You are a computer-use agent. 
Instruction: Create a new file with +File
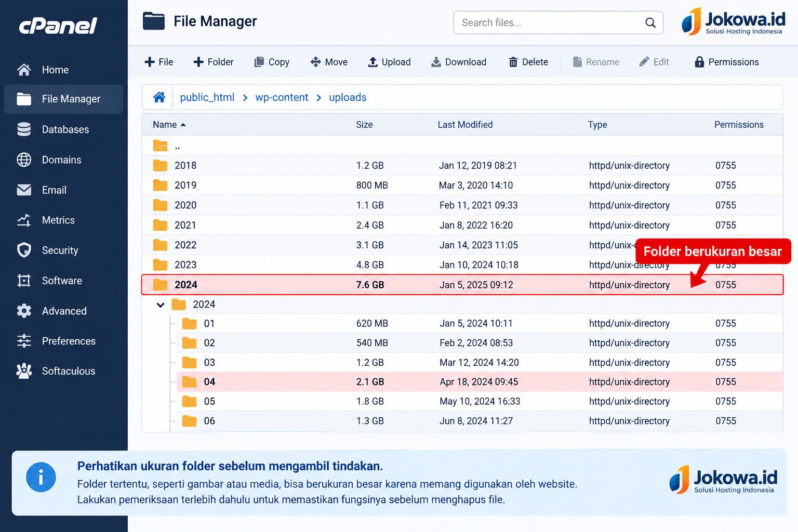pos(159,62)
